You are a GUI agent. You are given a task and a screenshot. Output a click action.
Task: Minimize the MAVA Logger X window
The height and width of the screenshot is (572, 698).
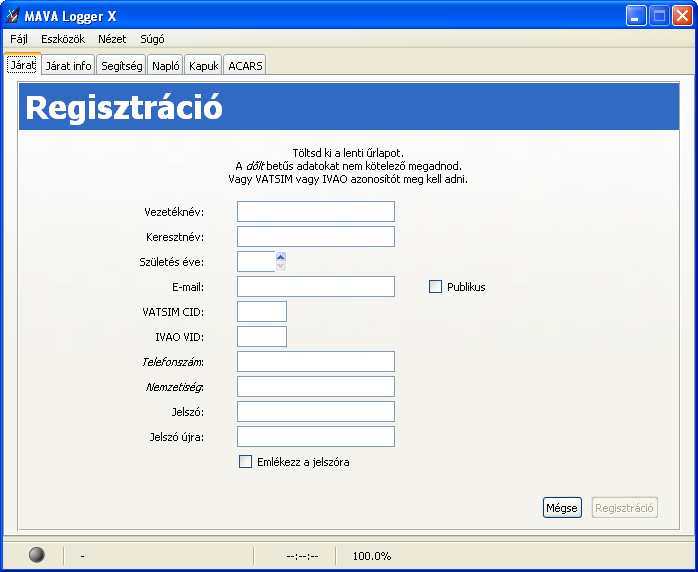(x=636, y=16)
